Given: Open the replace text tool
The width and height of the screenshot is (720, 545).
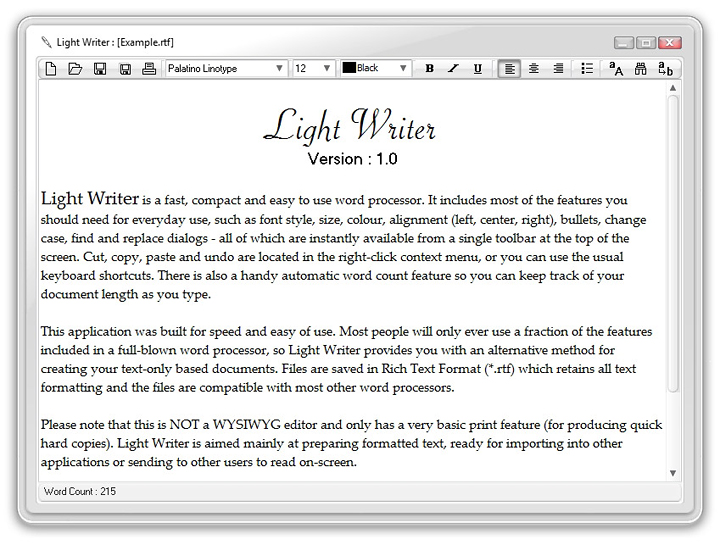Looking at the screenshot, I should [x=665, y=69].
